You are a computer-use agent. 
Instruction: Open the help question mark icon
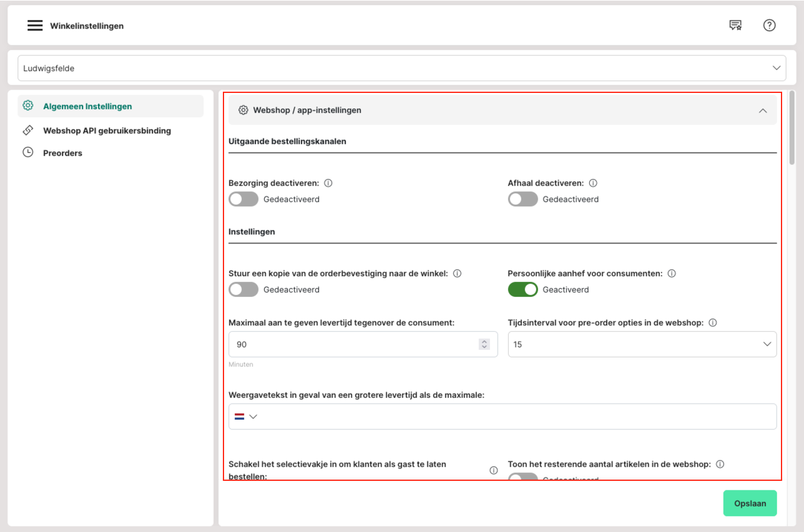coord(769,26)
